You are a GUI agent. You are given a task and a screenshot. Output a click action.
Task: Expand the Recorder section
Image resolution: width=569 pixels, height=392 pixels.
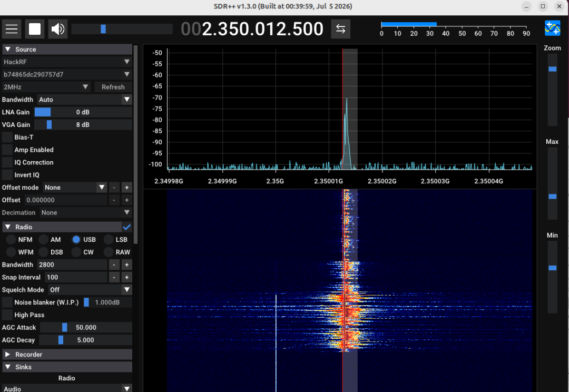click(67, 355)
